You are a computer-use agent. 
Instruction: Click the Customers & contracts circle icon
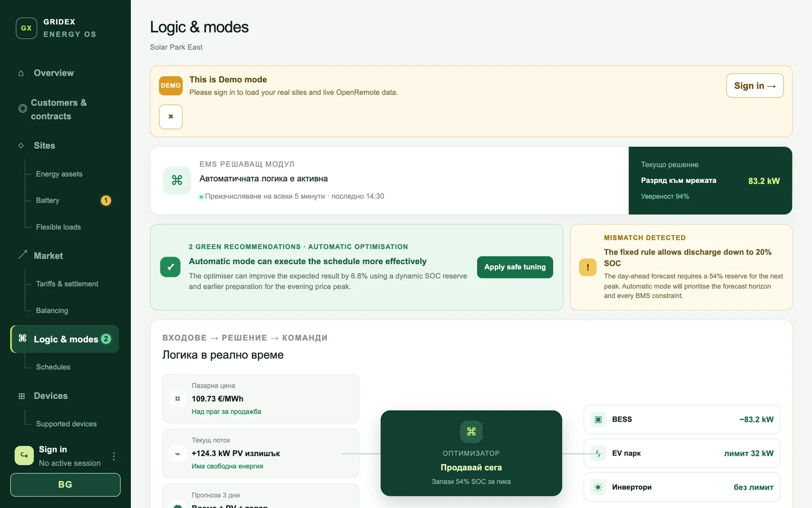point(22,109)
